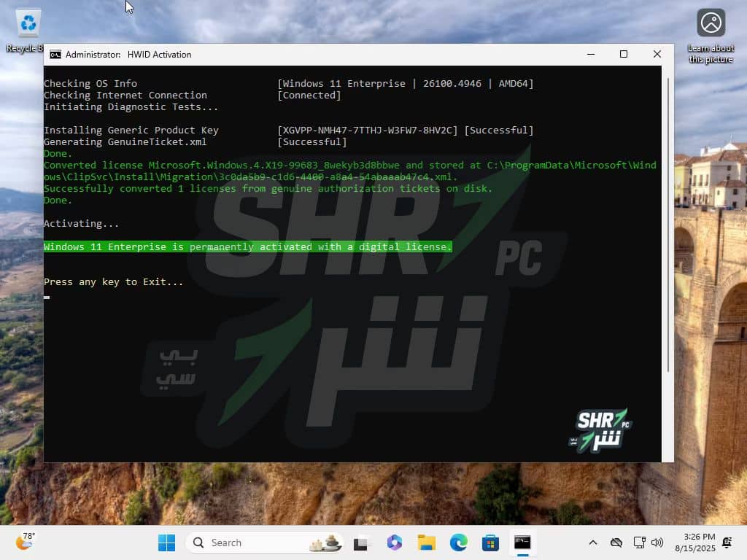Open the weather widget showing 78°
This screenshot has height=560, width=747.
26,542
